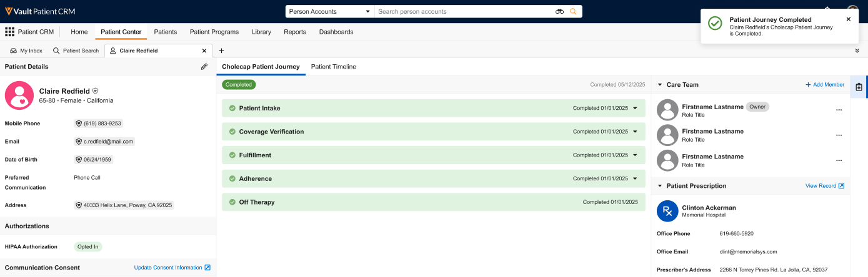Click the Rx prescription icon

(667, 211)
